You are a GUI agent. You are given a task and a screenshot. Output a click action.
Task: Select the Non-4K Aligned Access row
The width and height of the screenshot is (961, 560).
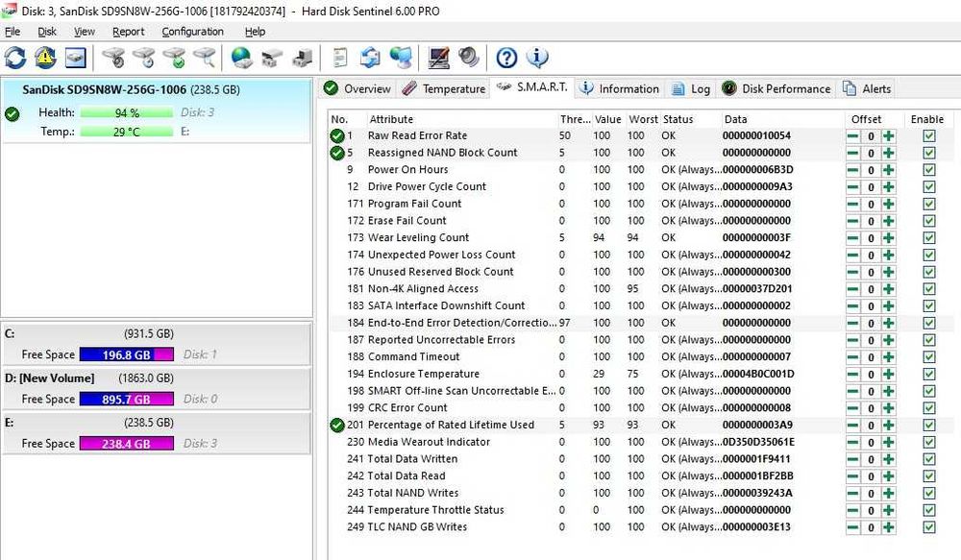coord(640,289)
